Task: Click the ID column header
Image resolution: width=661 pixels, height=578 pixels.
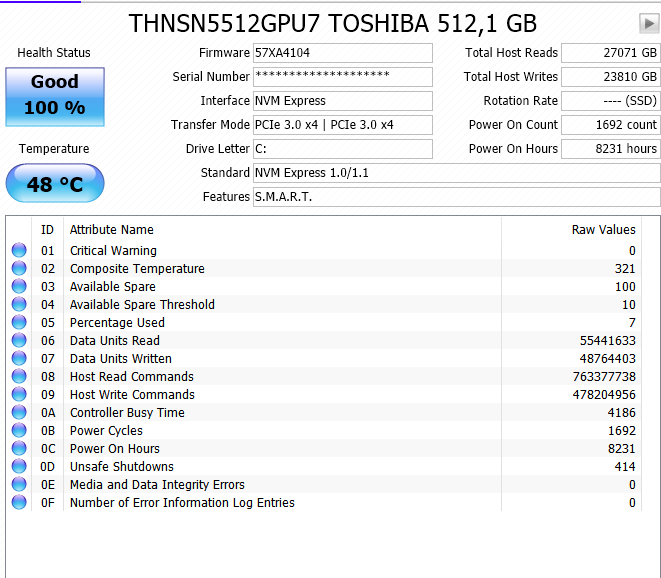Action: (x=47, y=230)
